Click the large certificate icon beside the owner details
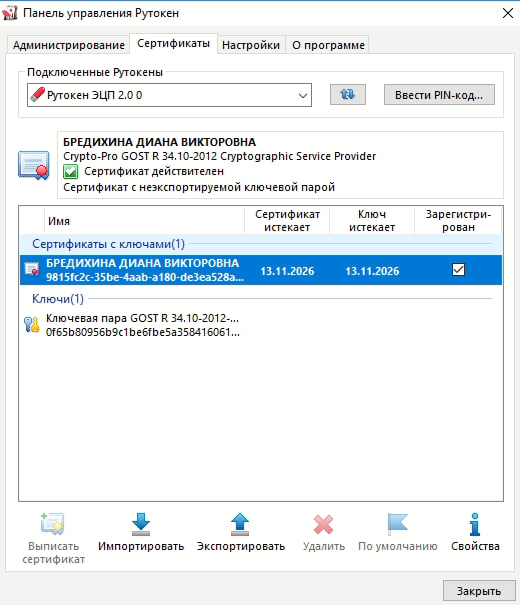The width and height of the screenshot is (520, 605). coord(34,165)
